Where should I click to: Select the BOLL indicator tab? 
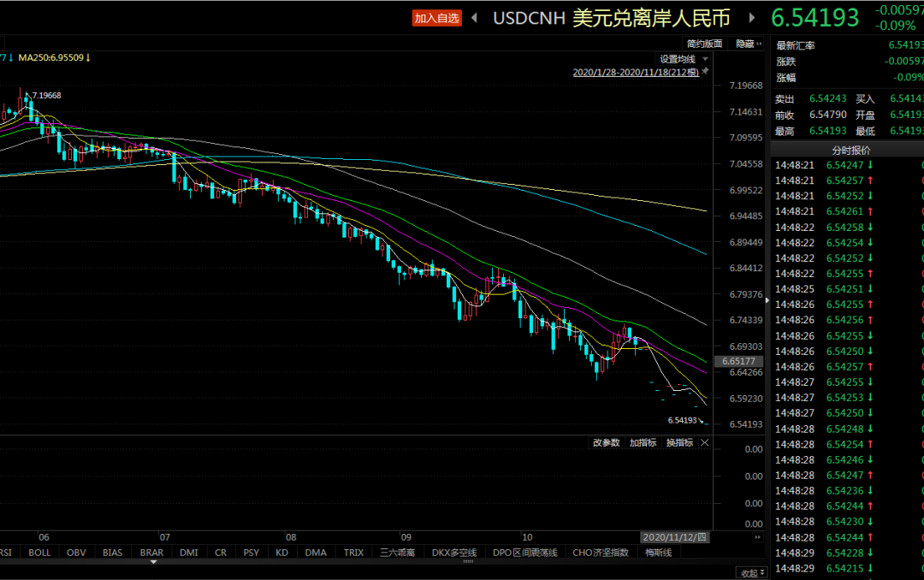(39, 553)
